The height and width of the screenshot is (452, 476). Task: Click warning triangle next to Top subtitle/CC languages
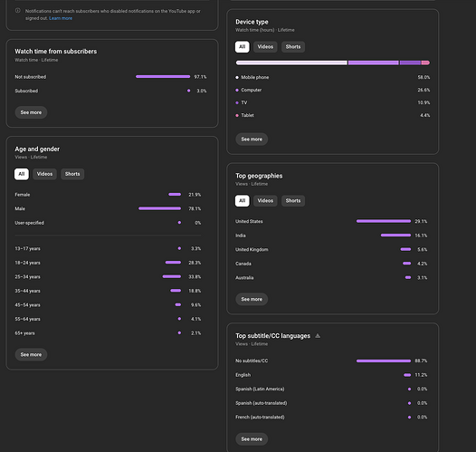tap(318, 336)
